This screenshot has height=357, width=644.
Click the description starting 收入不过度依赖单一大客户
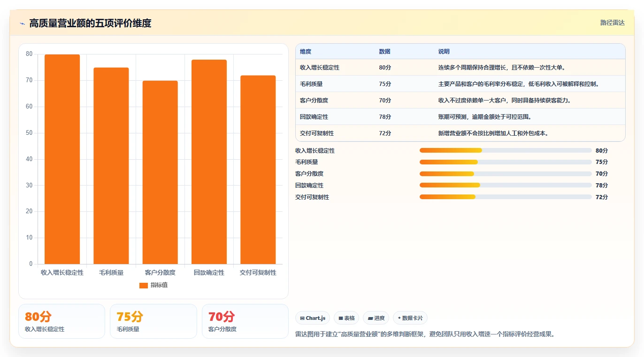tap(505, 101)
